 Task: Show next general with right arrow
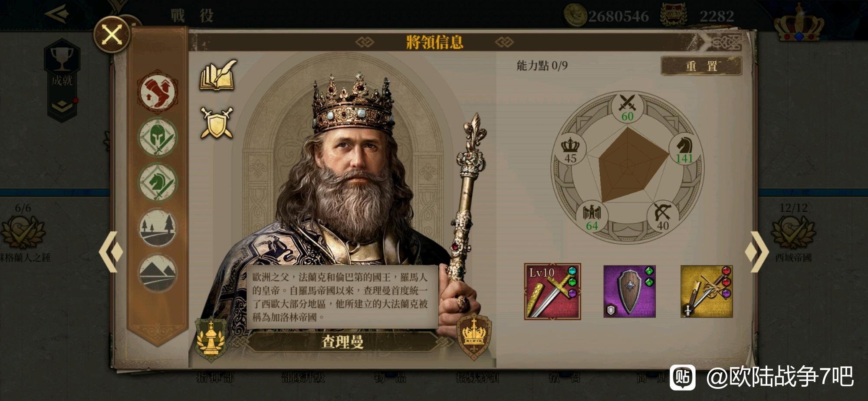click(x=757, y=252)
